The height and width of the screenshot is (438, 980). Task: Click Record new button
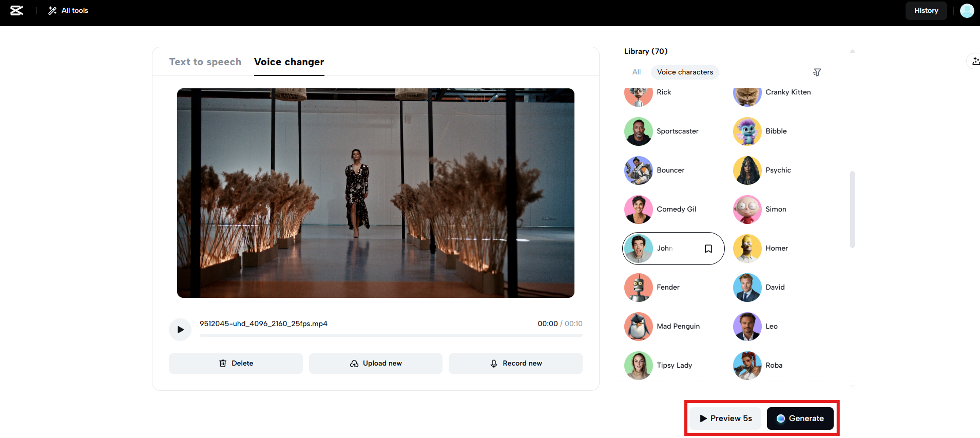point(515,364)
